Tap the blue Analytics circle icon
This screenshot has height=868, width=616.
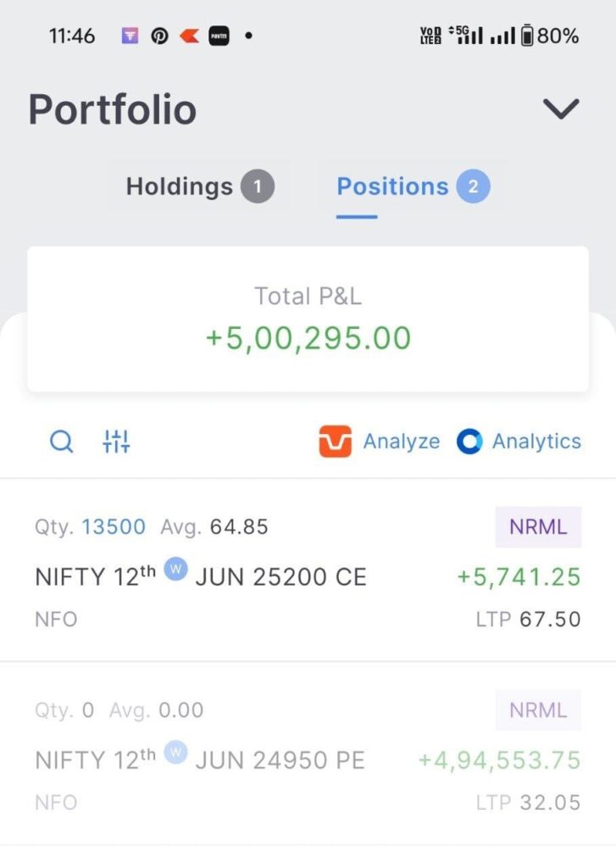point(469,442)
